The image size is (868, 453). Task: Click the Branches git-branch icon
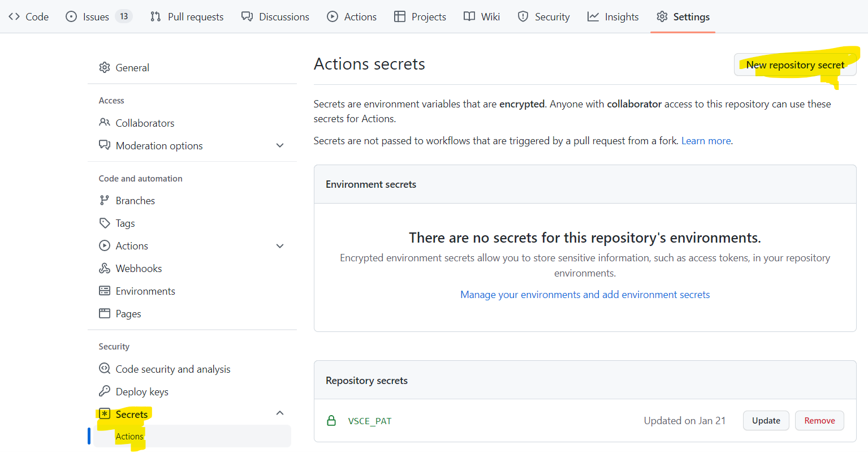click(x=105, y=200)
